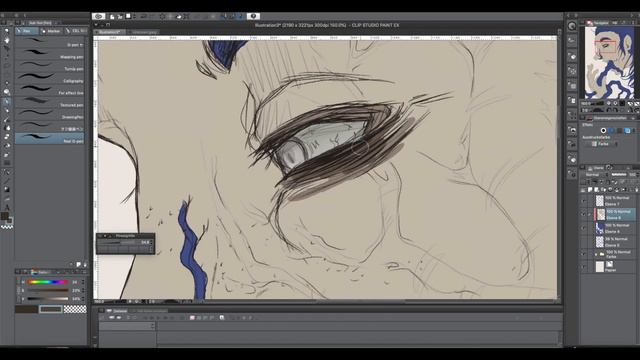Click the sub color swatch below sliders
Viewport: 640px width, 360px height.
[51, 309]
